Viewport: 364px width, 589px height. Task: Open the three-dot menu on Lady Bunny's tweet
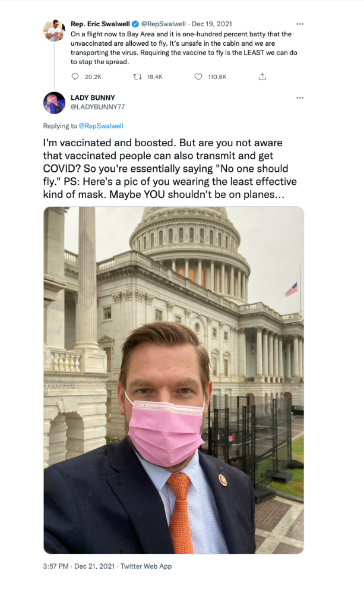click(x=299, y=97)
